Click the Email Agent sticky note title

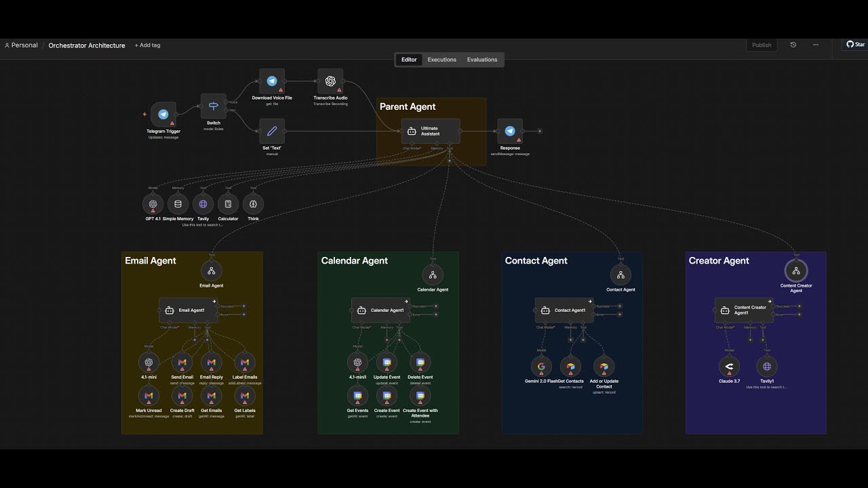tap(151, 260)
